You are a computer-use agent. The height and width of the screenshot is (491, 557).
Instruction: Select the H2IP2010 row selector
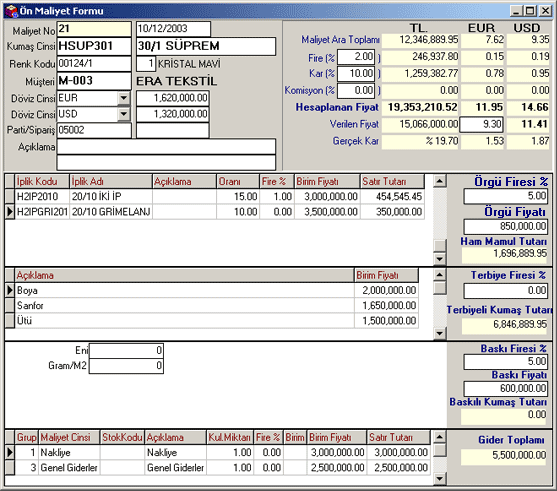pyautogui.click(x=10, y=196)
